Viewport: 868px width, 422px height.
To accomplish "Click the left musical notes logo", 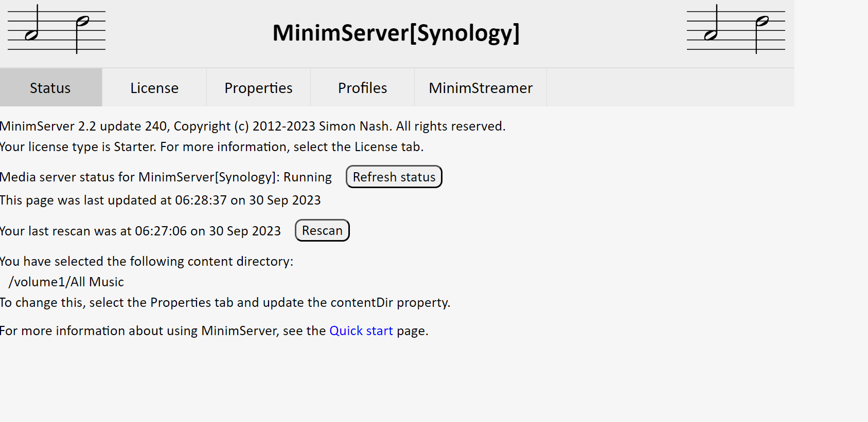I will click(x=57, y=29).
